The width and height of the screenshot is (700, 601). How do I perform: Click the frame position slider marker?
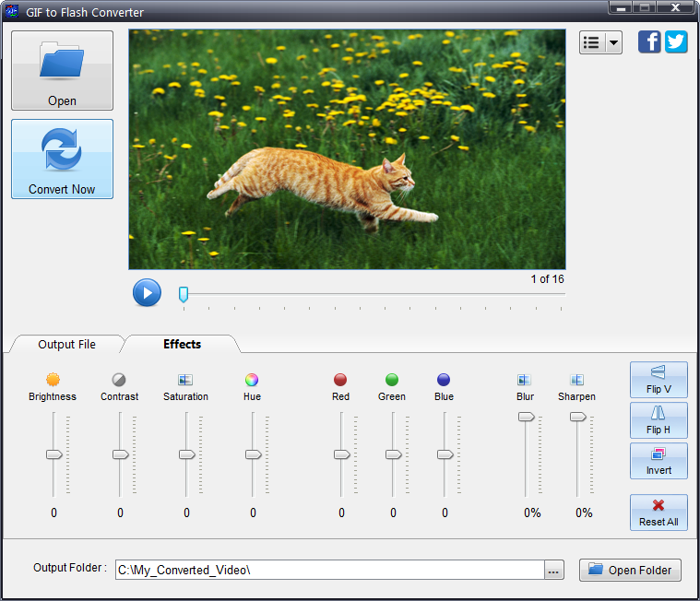[x=184, y=294]
